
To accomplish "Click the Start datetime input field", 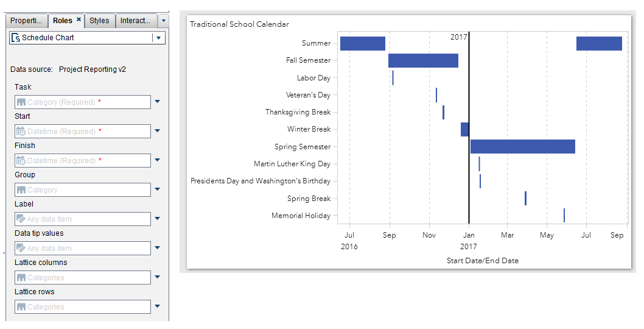I will coord(82,132).
